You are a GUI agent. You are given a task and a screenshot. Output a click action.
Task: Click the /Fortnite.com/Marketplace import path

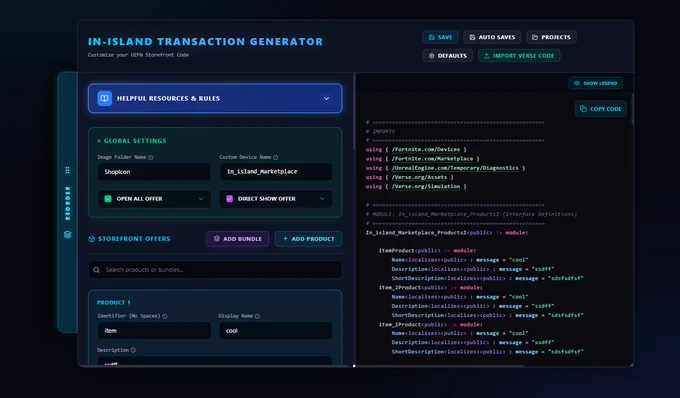tap(432, 159)
